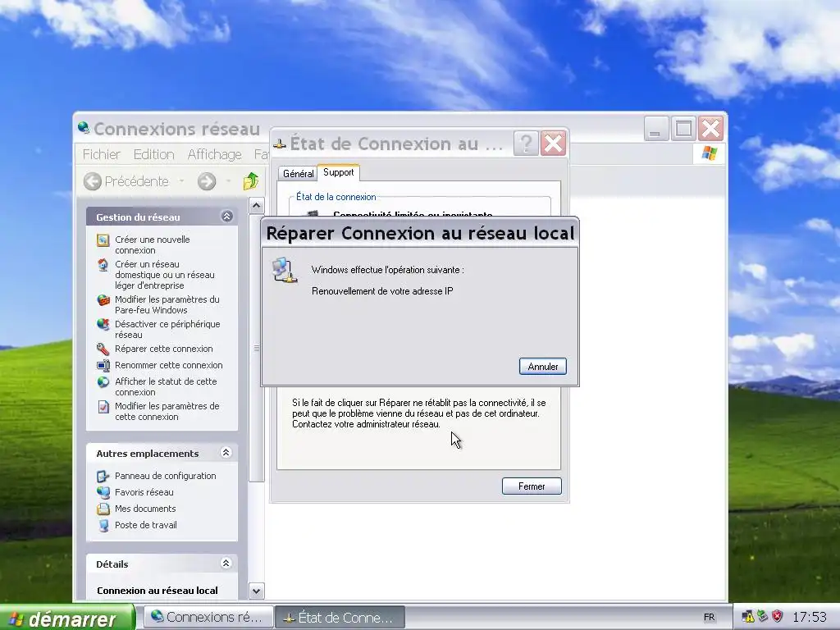The height and width of the screenshot is (630, 840).
Task: Select the Support tab
Action: (x=338, y=172)
